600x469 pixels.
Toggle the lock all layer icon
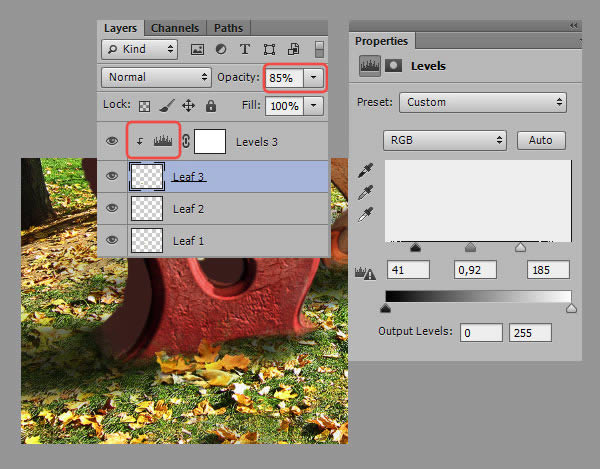(211, 105)
